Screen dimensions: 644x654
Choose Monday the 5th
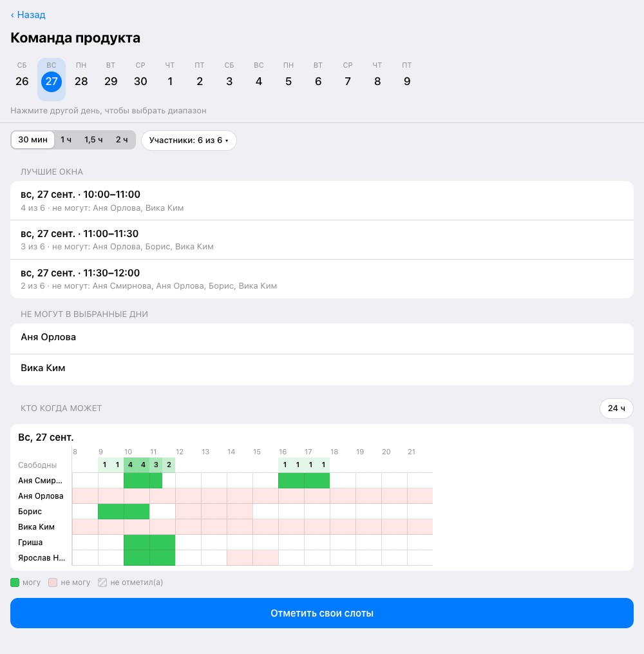289,79
